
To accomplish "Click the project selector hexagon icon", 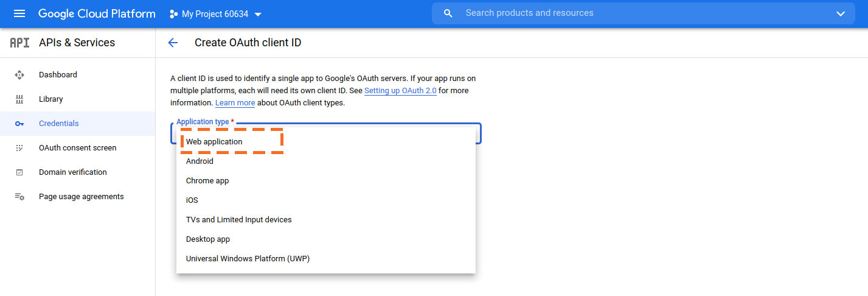I will (x=174, y=13).
